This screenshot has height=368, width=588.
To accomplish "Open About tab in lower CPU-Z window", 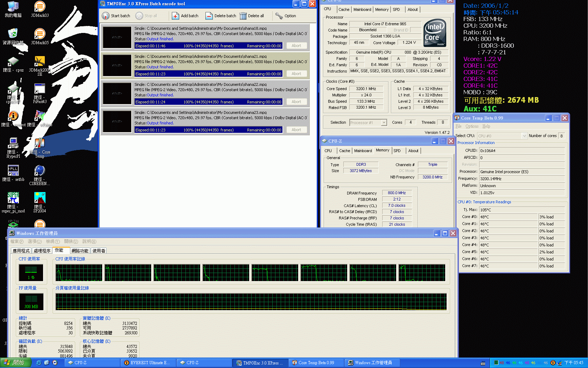I will [x=413, y=151].
